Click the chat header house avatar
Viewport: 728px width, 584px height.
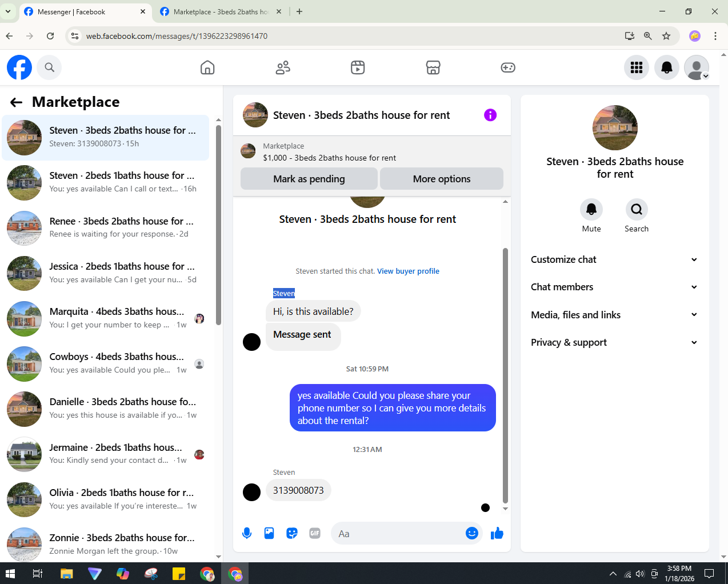tap(255, 115)
